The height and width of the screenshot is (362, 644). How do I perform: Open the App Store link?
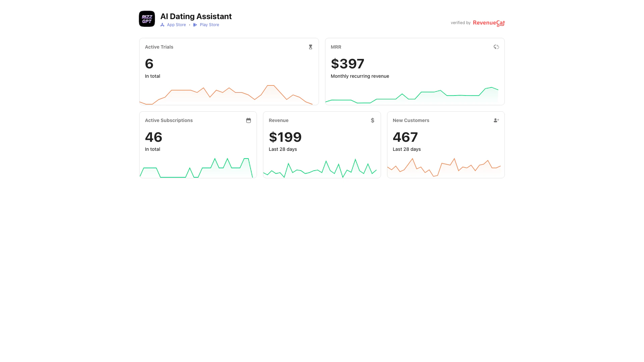tap(176, 25)
